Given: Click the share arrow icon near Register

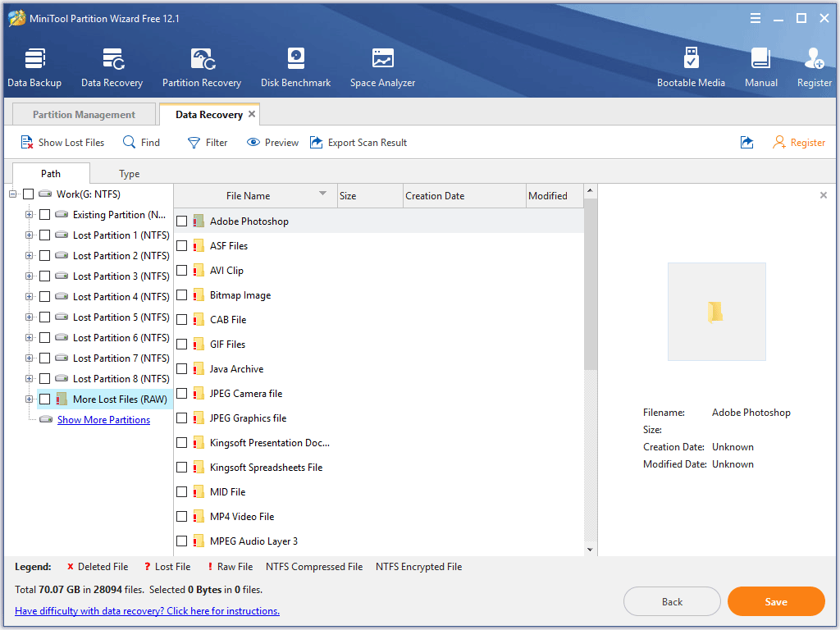Looking at the screenshot, I should point(746,143).
